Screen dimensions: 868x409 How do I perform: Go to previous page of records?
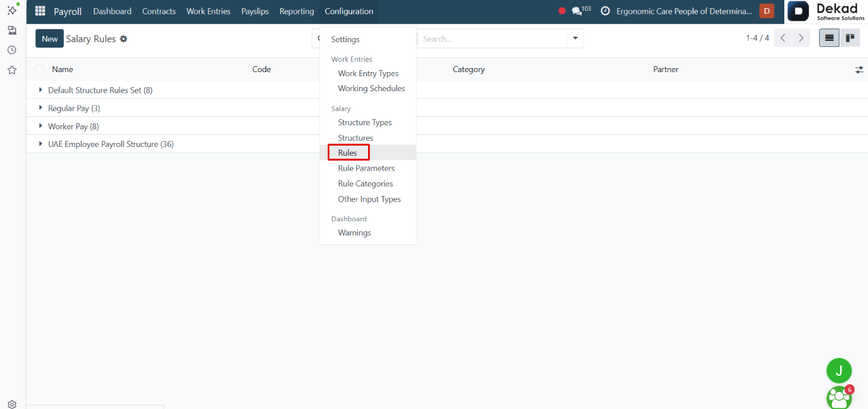tap(783, 38)
